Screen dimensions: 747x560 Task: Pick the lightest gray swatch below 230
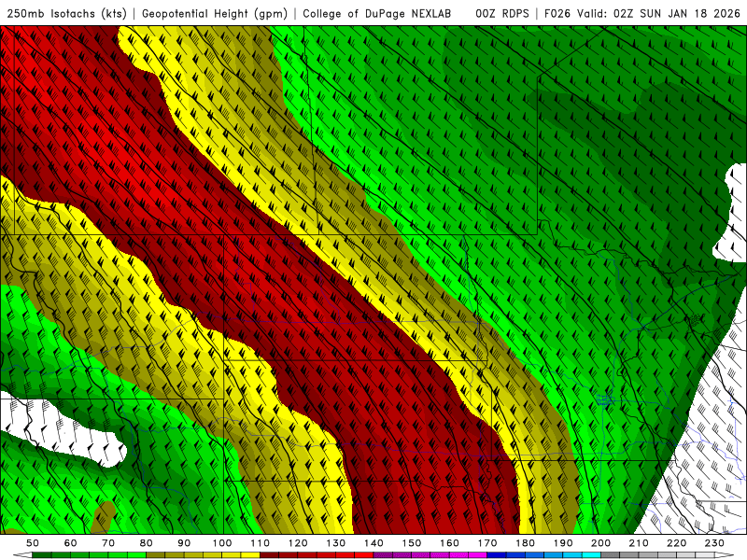point(705,555)
